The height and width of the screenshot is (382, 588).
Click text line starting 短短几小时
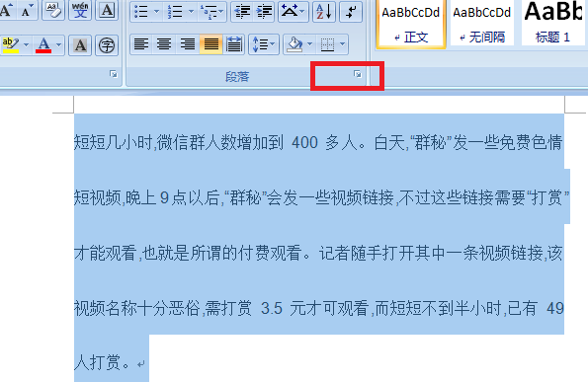[319, 143]
